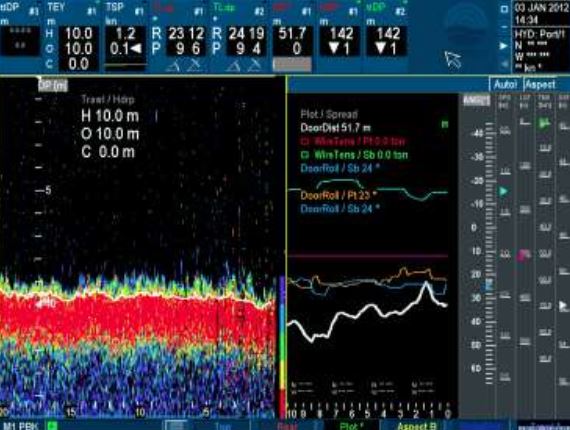Click the gray bar under the 51.7 readout
The image size is (570, 430).
(292, 65)
